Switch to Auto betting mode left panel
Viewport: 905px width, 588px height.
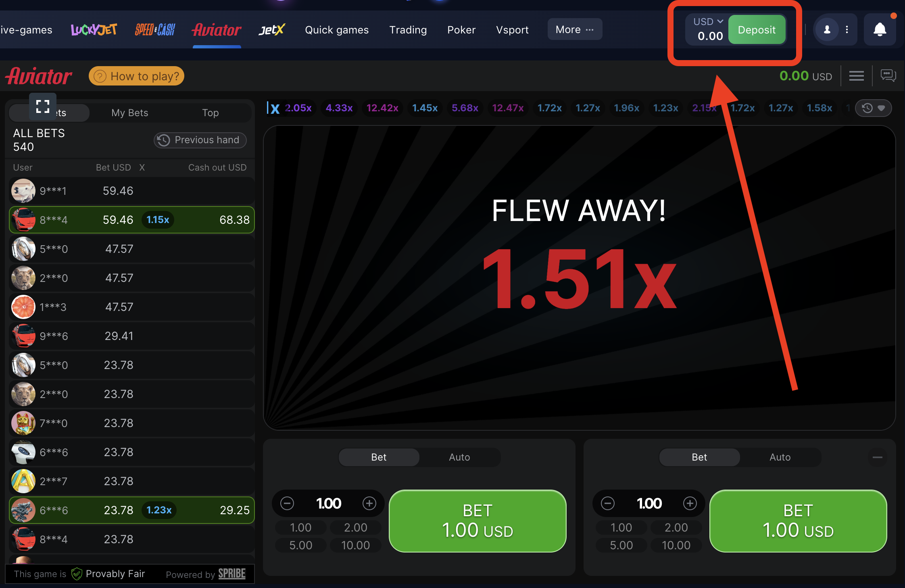459,457
